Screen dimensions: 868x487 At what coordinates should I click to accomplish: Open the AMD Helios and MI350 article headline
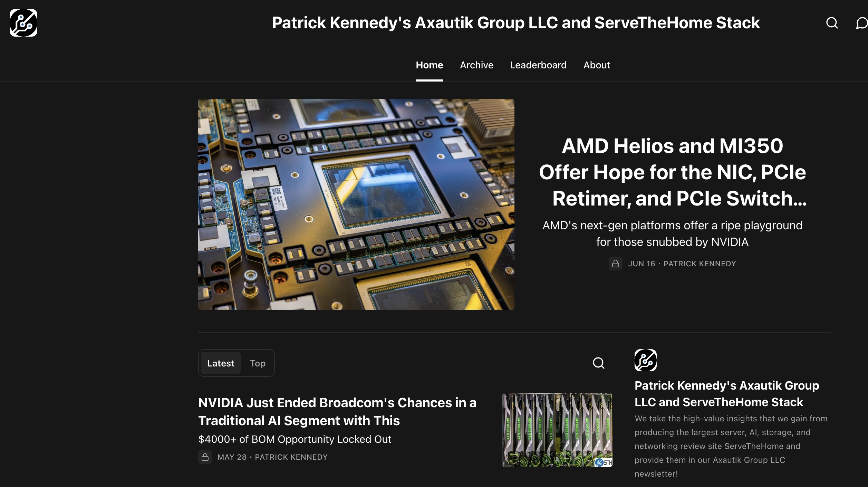coord(672,172)
